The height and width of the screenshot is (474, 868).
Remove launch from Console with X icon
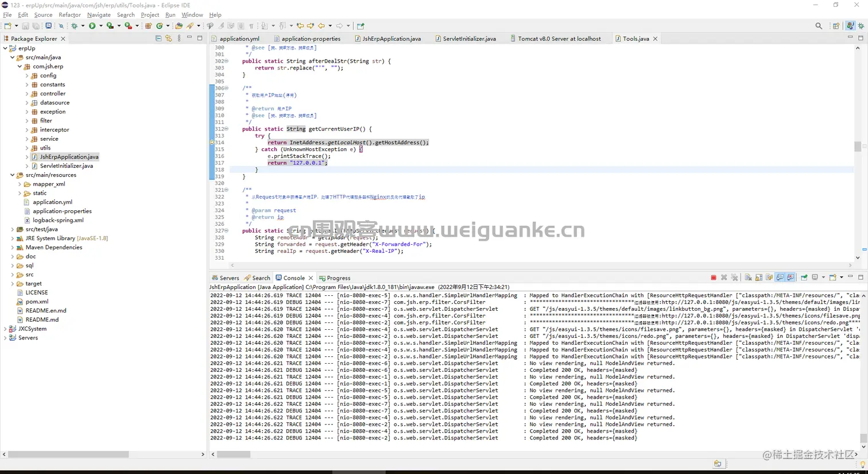[x=724, y=278]
